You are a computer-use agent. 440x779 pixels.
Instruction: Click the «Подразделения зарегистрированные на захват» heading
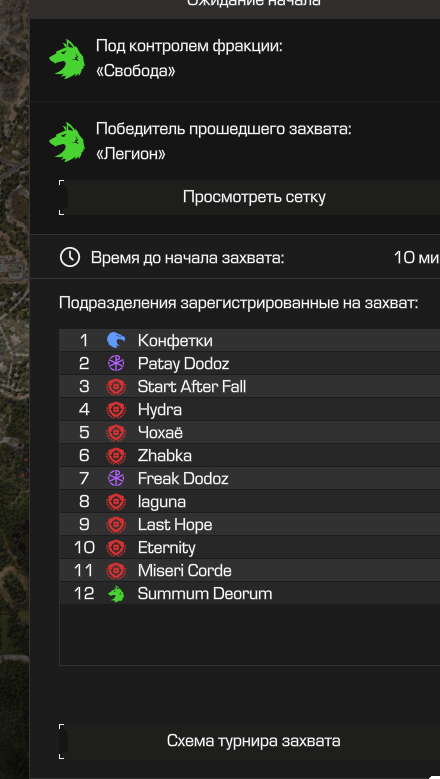(239, 303)
